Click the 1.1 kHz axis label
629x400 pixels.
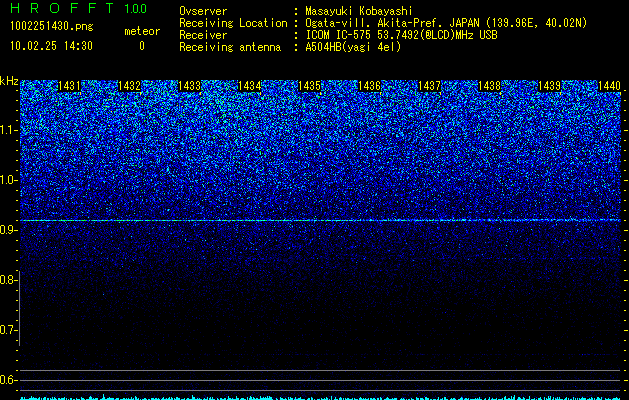7,130
